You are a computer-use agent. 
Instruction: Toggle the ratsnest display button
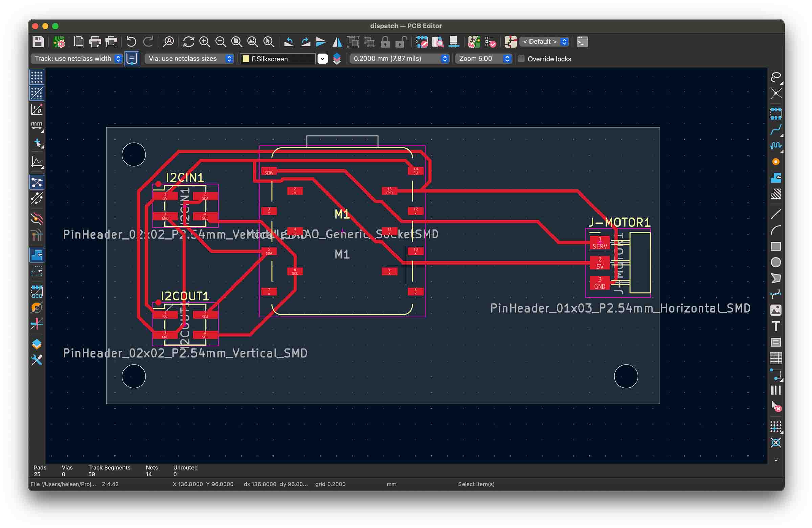point(37,182)
